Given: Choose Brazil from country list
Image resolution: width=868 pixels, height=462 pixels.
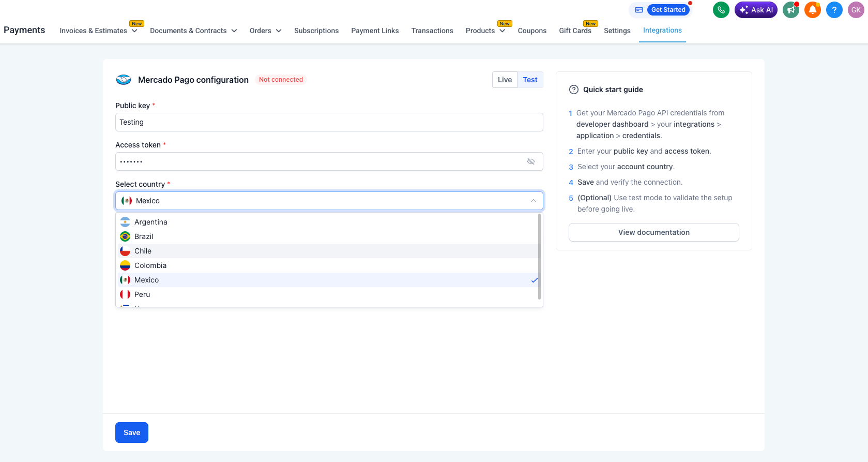Looking at the screenshot, I should tap(327, 236).
